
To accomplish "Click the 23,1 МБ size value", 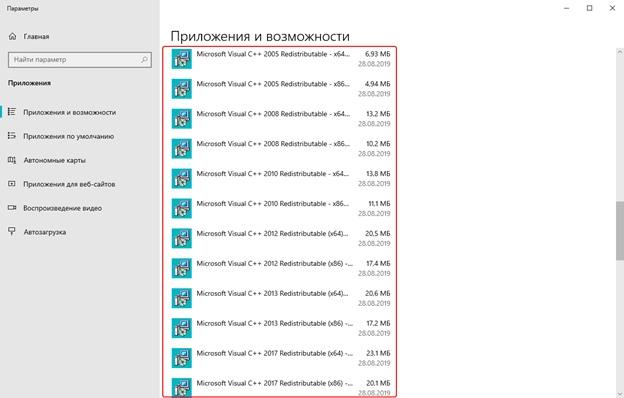I will (378, 353).
